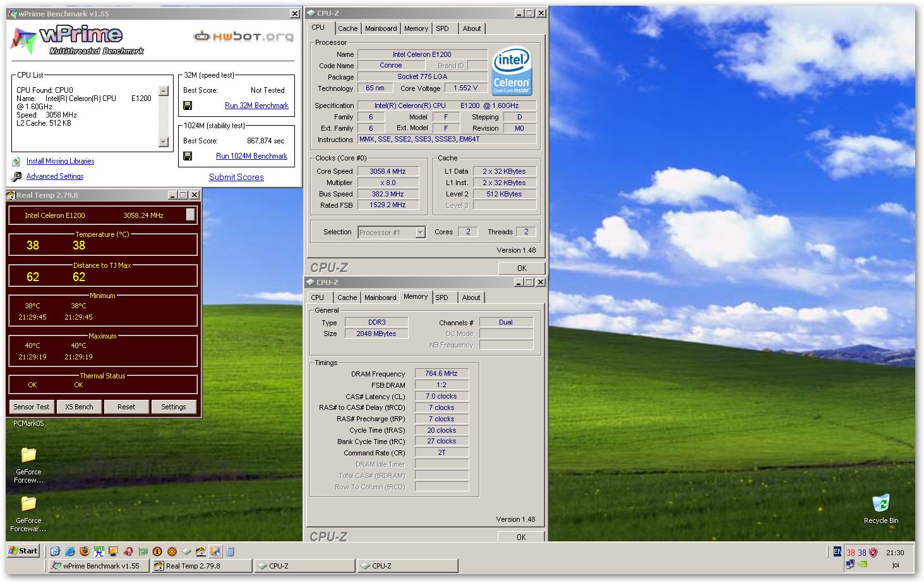Click the red 38 temperature tray icon
This screenshot has height=583, width=924.
tap(851, 553)
